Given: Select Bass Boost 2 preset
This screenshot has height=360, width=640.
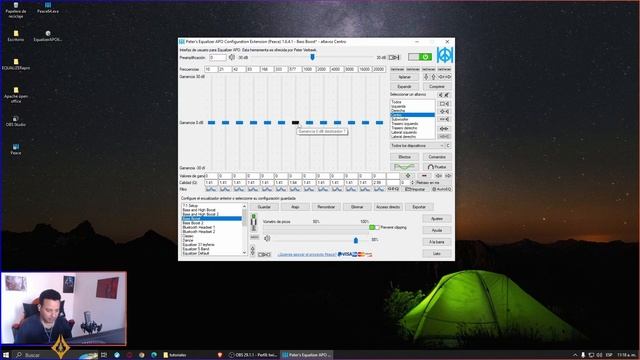Looking at the screenshot, I should [212, 223].
